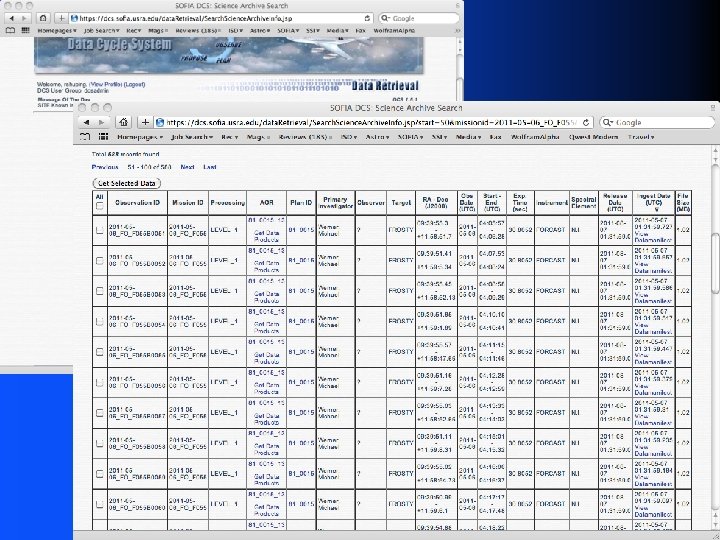Open SSI bookmark folder in front window
The width and height of the screenshot is (720, 540).
[x=439, y=137]
